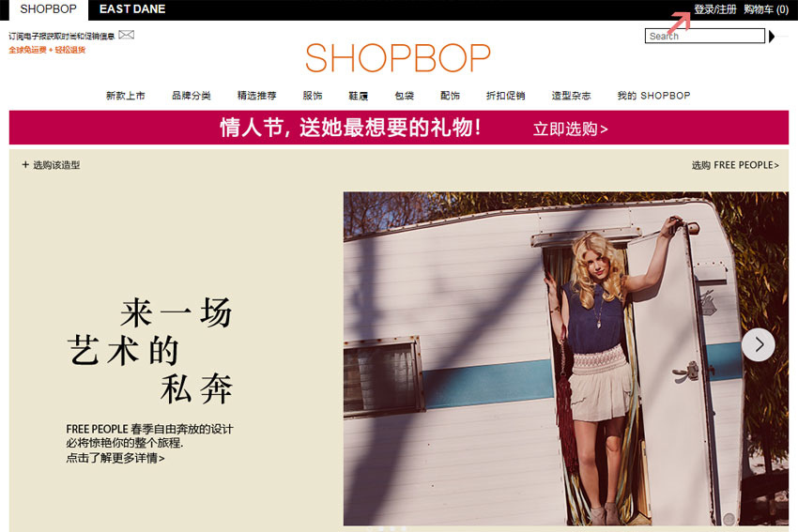Open the 服饰 clothing menu
Image resolution: width=798 pixels, height=532 pixels.
point(313,96)
